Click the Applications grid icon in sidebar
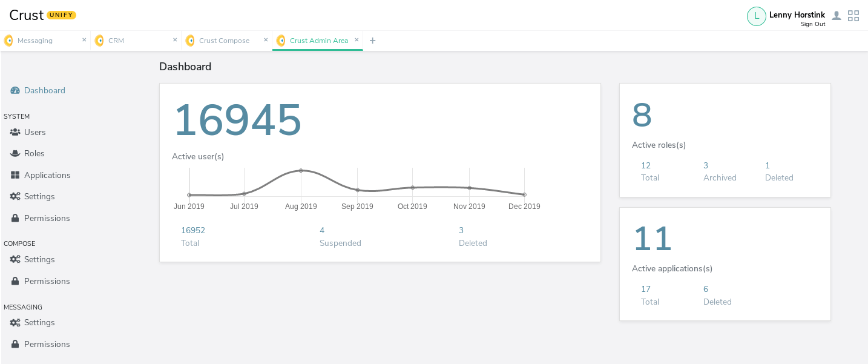The height and width of the screenshot is (364, 868). (x=15, y=175)
